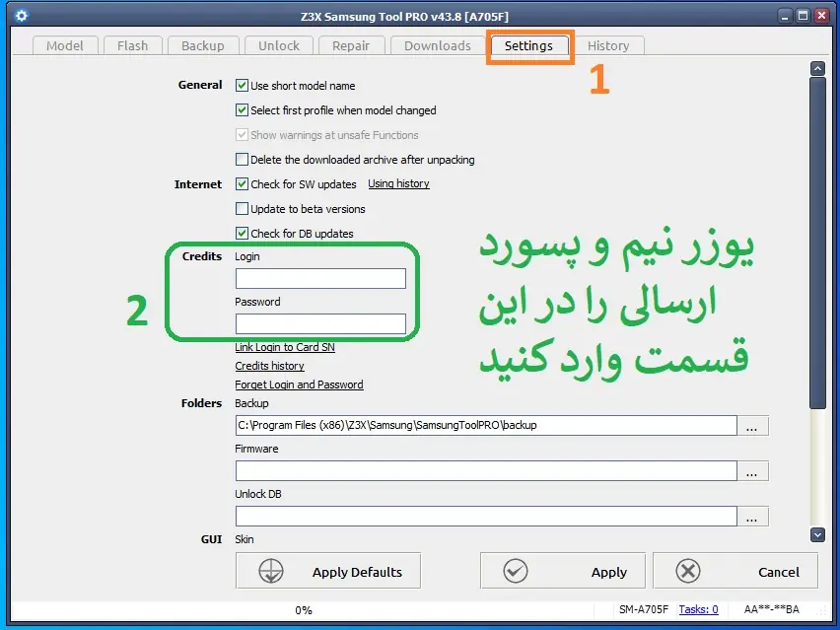Viewport: 840px width, 630px height.
Task: Switch to the Downloads tab
Action: [x=437, y=45]
